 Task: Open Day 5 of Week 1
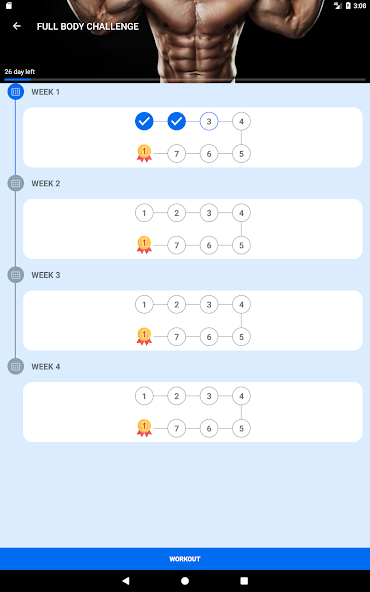pyautogui.click(x=241, y=154)
